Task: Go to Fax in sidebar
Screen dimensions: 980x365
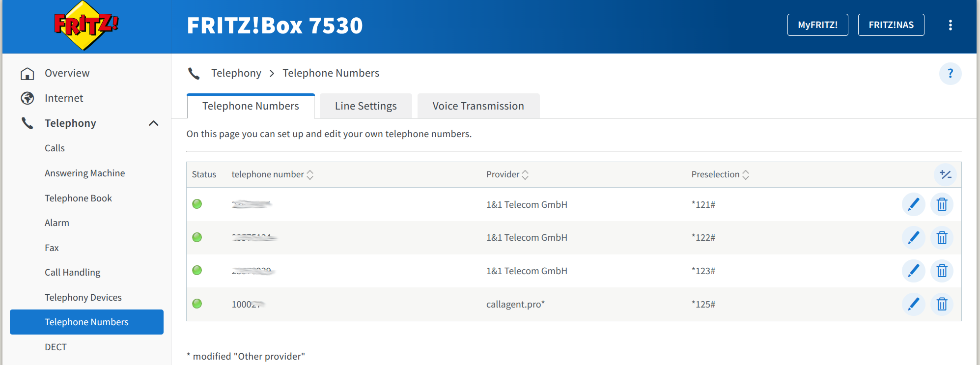Action: 52,248
